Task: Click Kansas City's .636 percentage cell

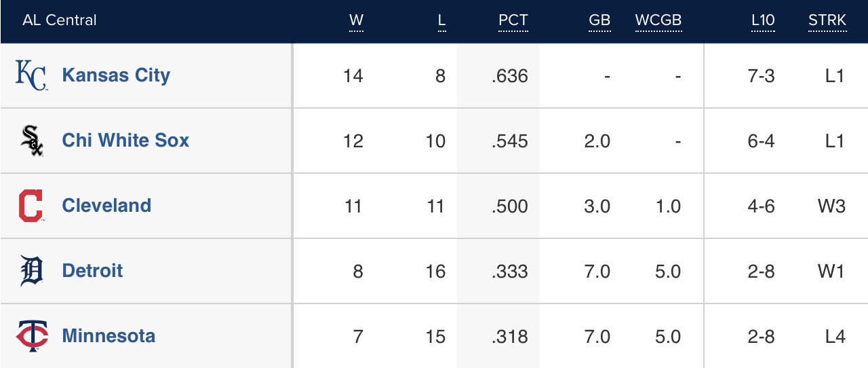Action: click(x=510, y=75)
